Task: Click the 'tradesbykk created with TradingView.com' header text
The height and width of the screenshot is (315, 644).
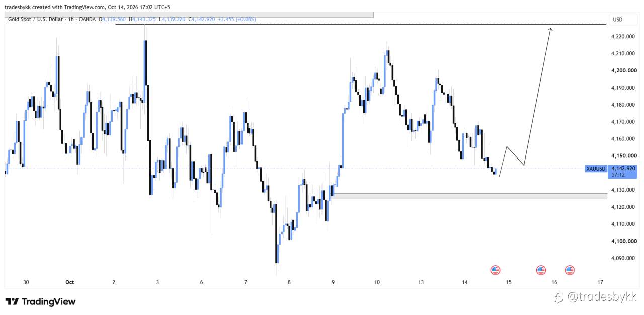Action: (x=54, y=7)
